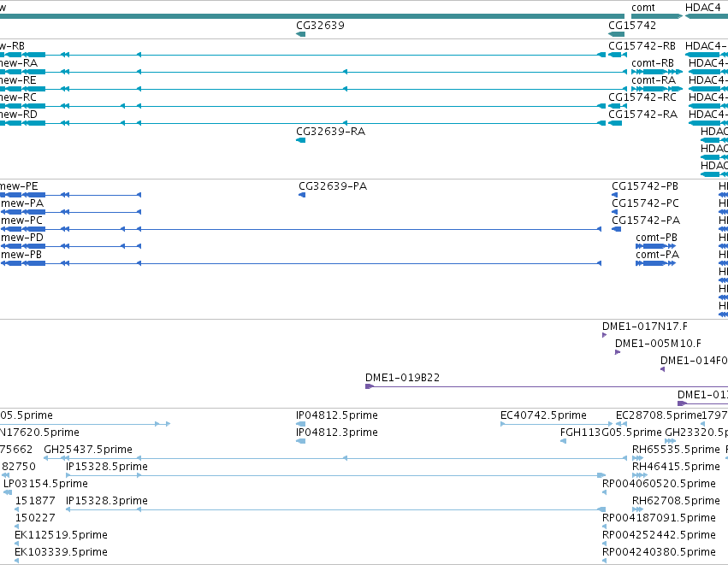Viewport: 728px width, 565px height.
Task: Select the CG15742-RB transcript label
Action: click(642, 46)
